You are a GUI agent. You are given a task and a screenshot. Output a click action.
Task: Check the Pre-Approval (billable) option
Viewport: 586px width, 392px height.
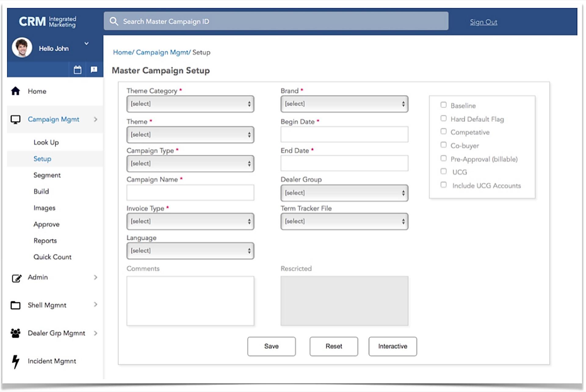point(443,158)
